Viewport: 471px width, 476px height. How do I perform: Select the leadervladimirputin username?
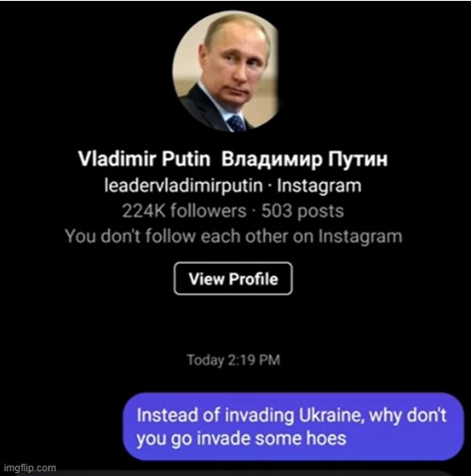pyautogui.click(x=184, y=186)
